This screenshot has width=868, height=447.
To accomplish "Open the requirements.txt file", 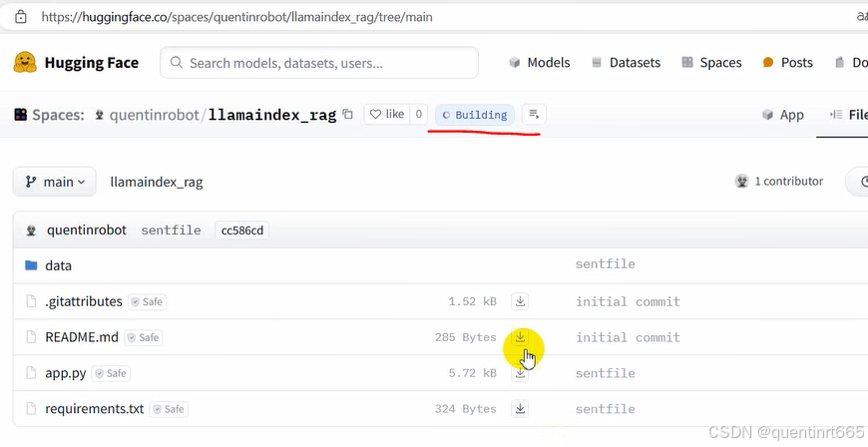I will click(x=95, y=409).
